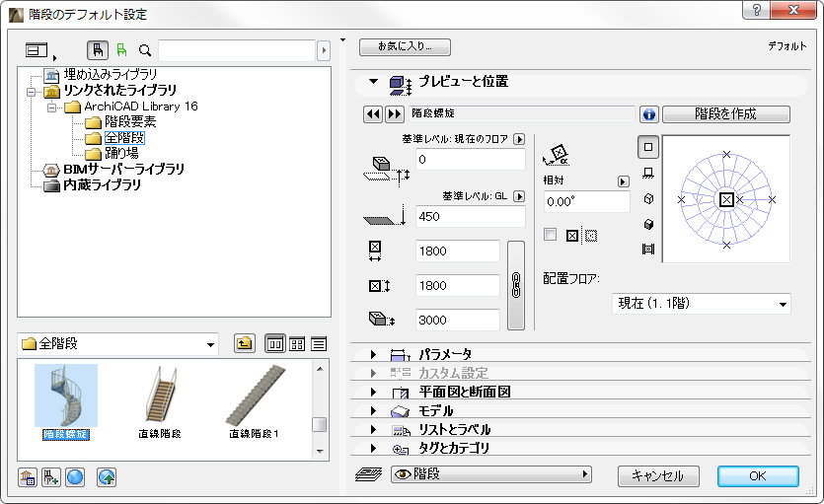Edit the floor elevation field showing 0
This screenshot has height=504, width=824.
coord(471,159)
